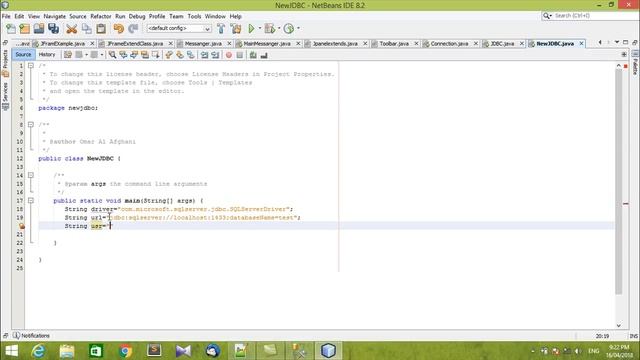The image size is (640, 360).
Task: Click the Notifications status bar button
Action: coord(31,336)
